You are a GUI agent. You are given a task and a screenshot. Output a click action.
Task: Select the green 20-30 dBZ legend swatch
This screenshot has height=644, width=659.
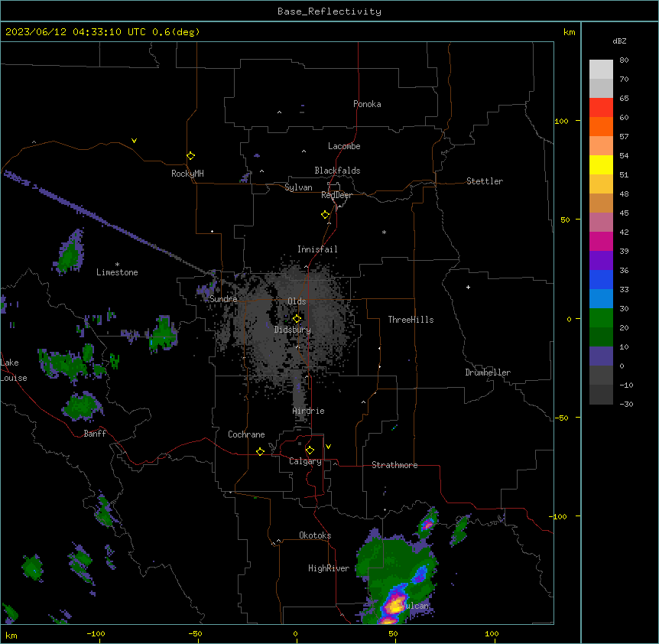tap(601, 318)
